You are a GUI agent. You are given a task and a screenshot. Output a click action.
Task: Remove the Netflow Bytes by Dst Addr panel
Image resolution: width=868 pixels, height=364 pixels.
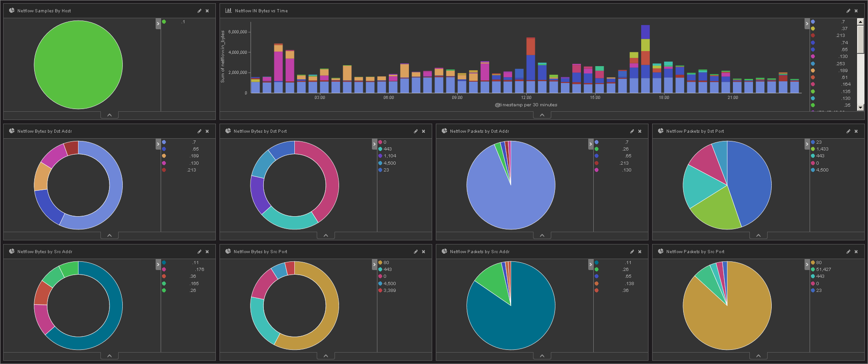(x=207, y=131)
